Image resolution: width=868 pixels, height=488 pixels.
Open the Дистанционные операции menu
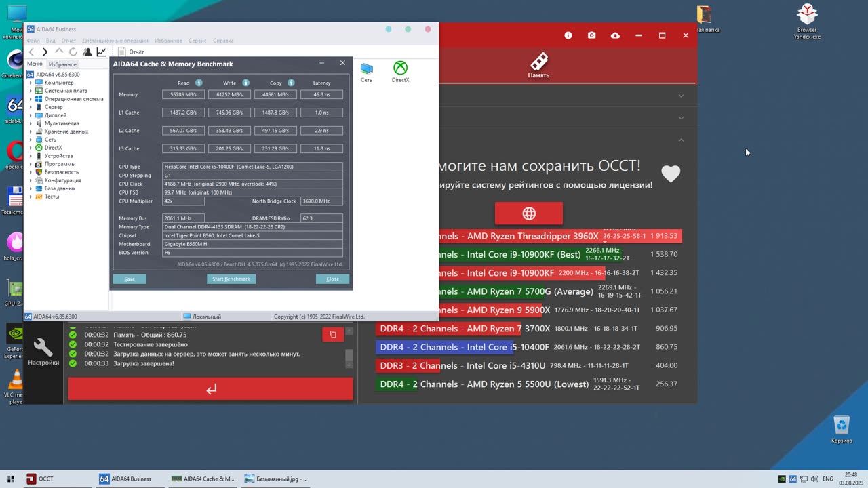pyautogui.click(x=115, y=41)
